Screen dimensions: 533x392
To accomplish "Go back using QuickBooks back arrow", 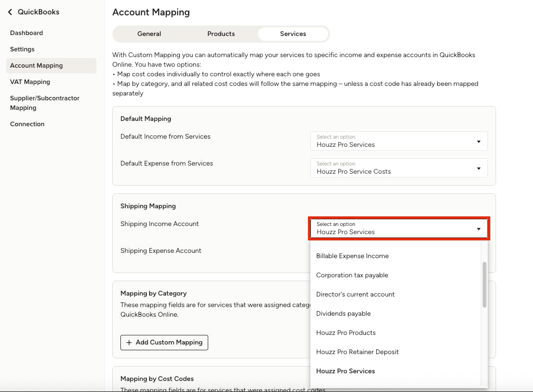I will pos(10,12).
